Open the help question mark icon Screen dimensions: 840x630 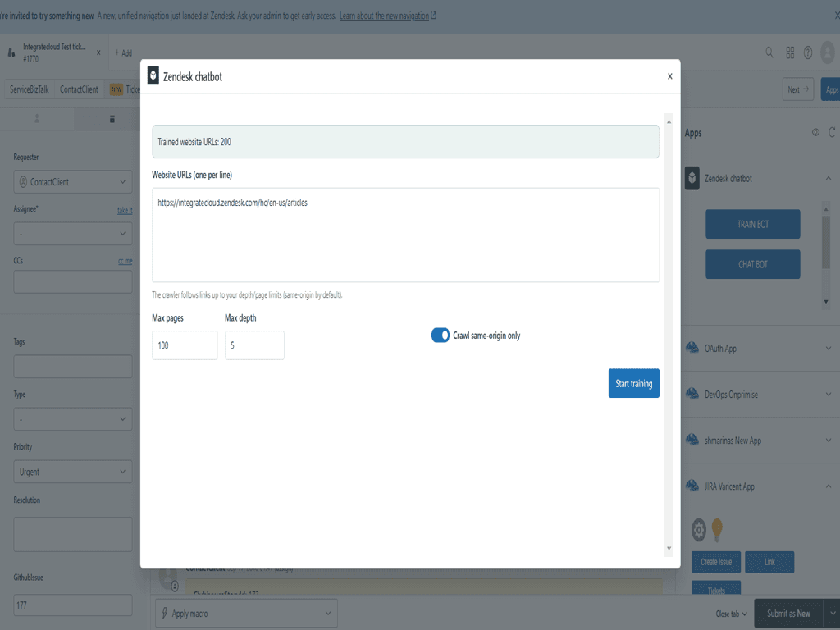[808, 52]
